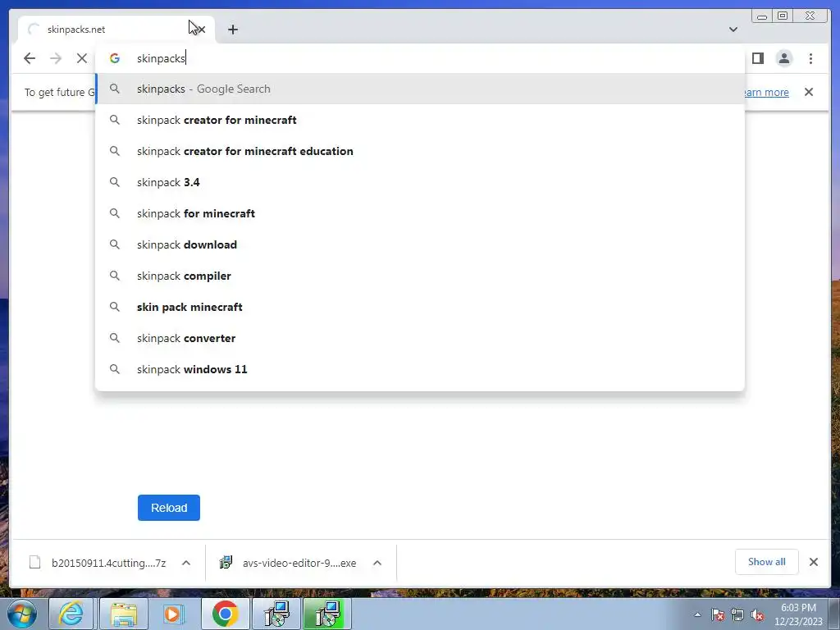The width and height of the screenshot is (840, 630).
Task: Open a new tab with plus button
Action: pos(232,30)
